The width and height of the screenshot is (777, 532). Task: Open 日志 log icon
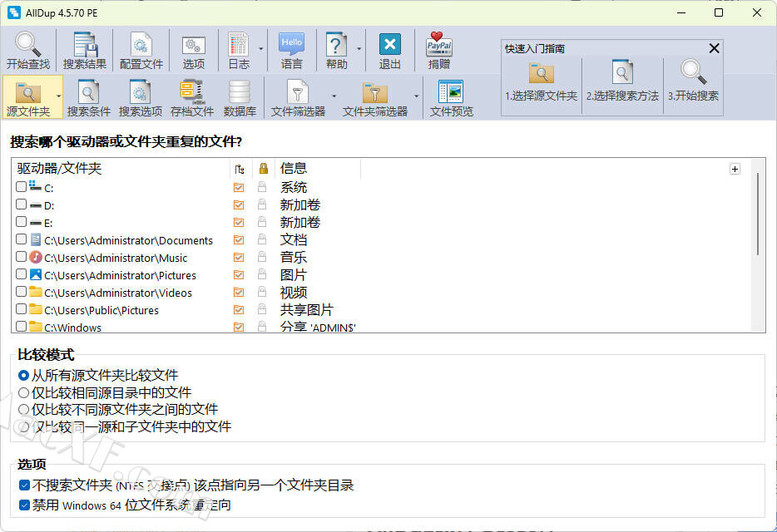239,50
